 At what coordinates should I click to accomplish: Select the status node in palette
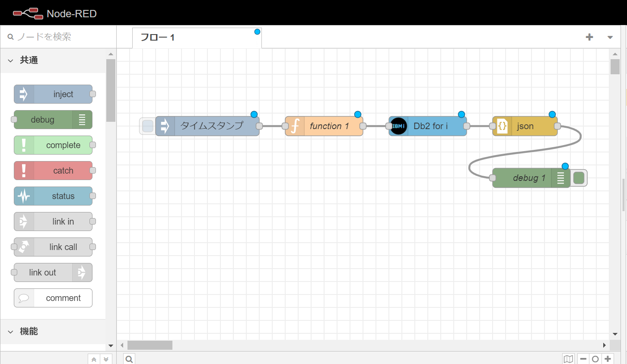(53, 196)
